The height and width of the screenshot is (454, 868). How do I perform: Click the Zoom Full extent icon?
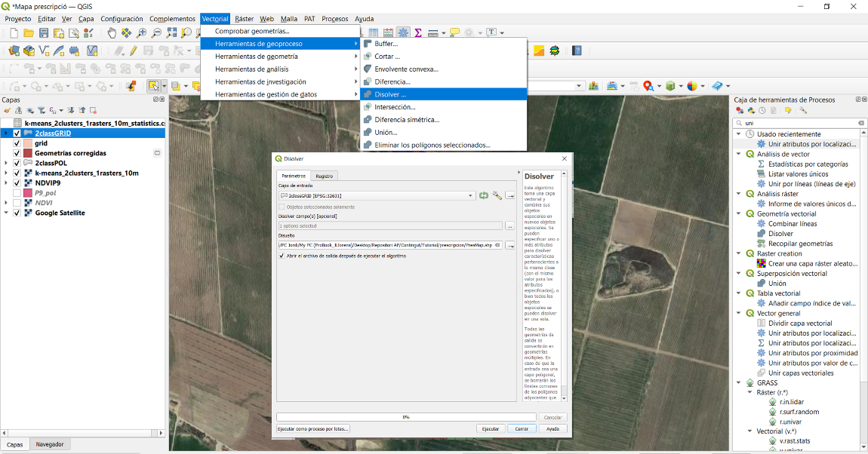pyautogui.click(x=171, y=33)
